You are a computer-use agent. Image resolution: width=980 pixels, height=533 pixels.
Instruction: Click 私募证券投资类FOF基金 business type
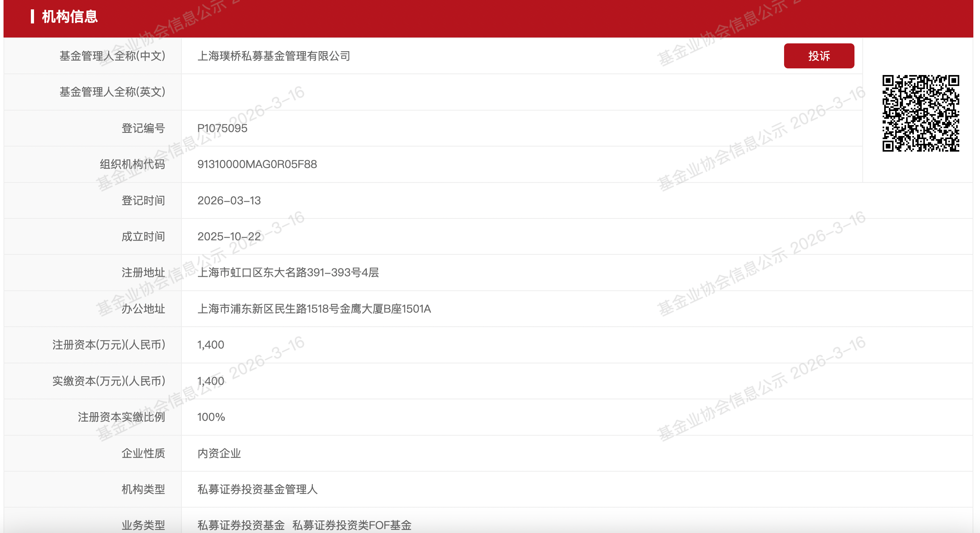352,525
